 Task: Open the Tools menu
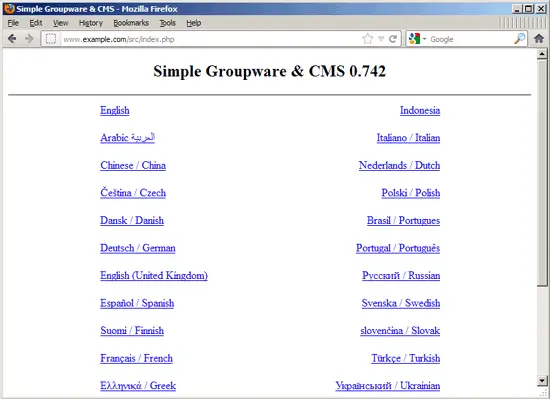tap(167, 23)
